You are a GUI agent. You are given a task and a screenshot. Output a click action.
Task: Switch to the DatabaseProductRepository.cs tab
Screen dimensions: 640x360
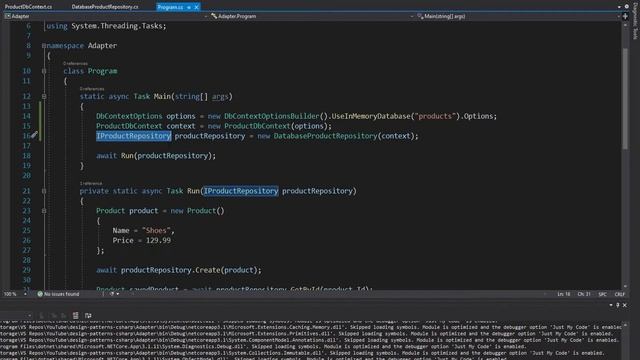(x=105, y=7)
